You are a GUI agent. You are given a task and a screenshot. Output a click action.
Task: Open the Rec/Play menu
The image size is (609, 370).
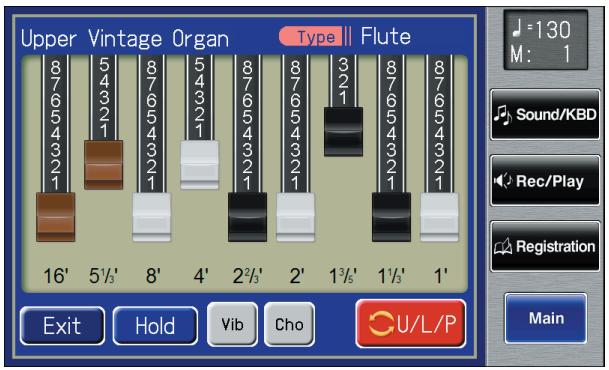coord(545,181)
